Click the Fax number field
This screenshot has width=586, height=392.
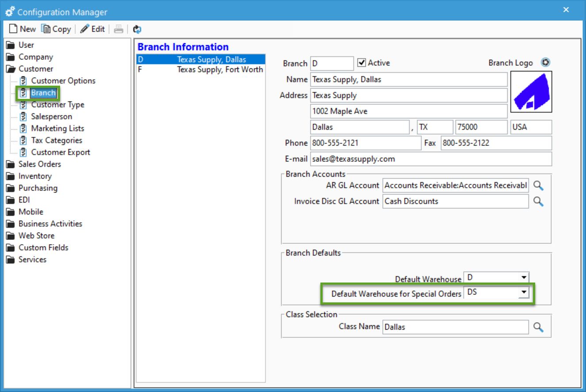496,143
